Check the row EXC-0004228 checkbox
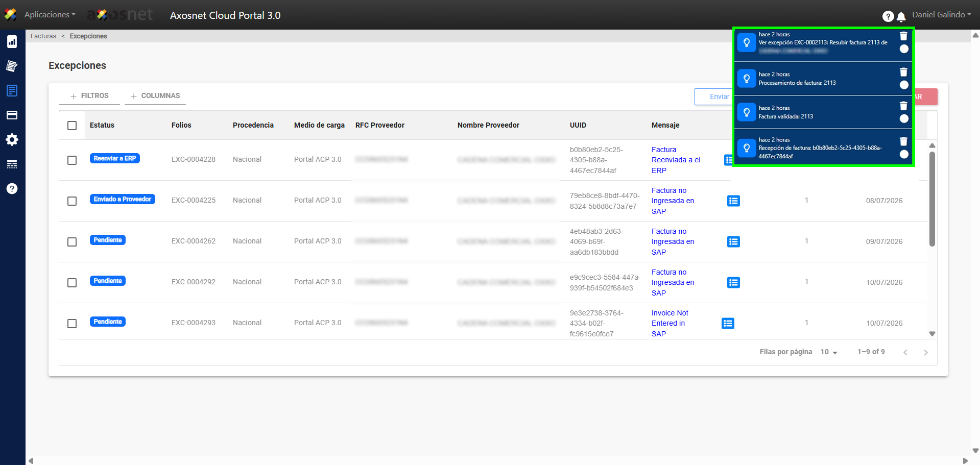 72,160
